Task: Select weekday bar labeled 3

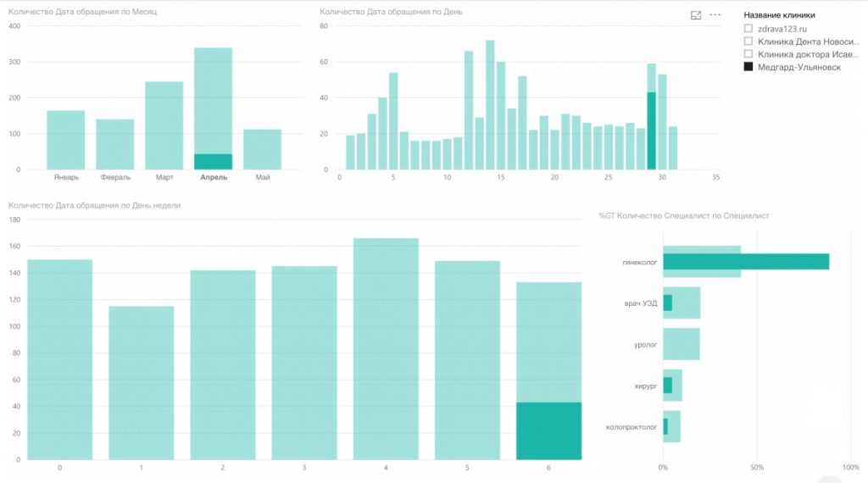Action: pos(304,363)
